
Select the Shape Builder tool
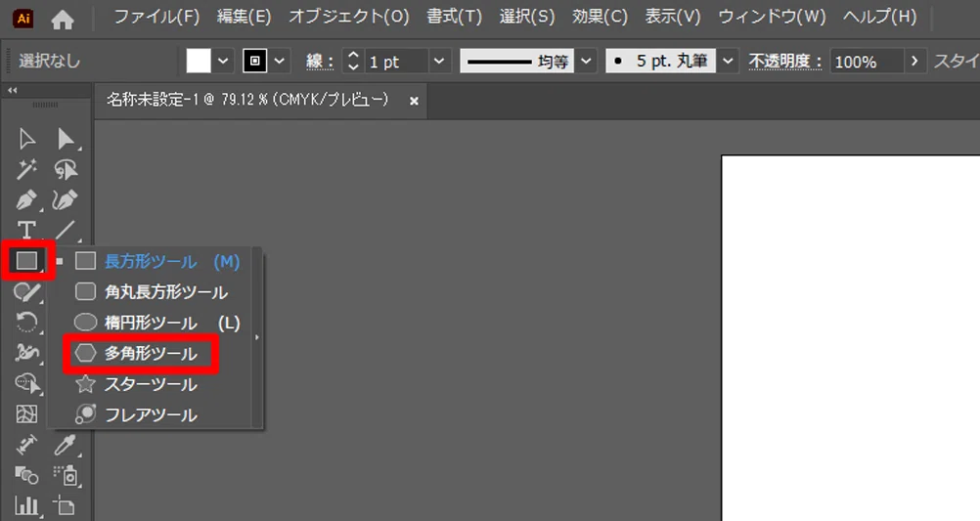(26, 383)
